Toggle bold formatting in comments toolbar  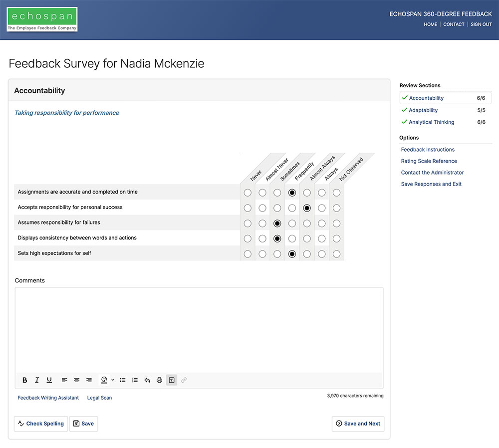click(25, 380)
